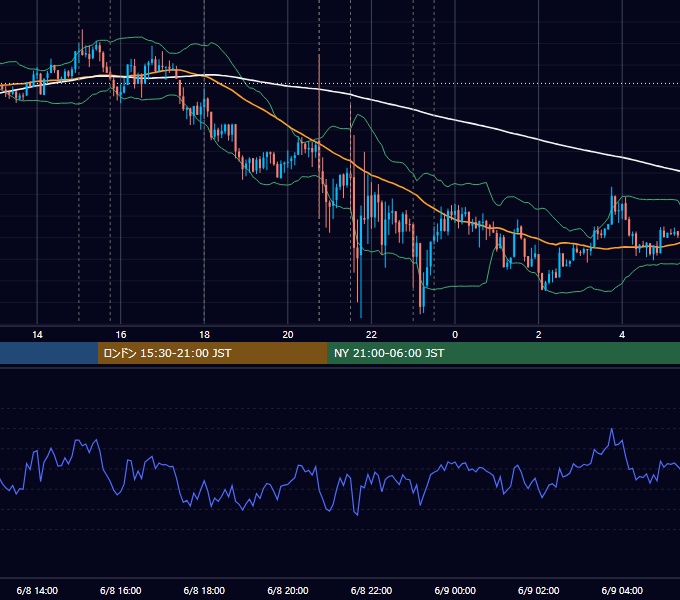Click the 6/8 20:00 indicator time label
The height and width of the screenshot is (600, 680).
[x=288, y=590]
